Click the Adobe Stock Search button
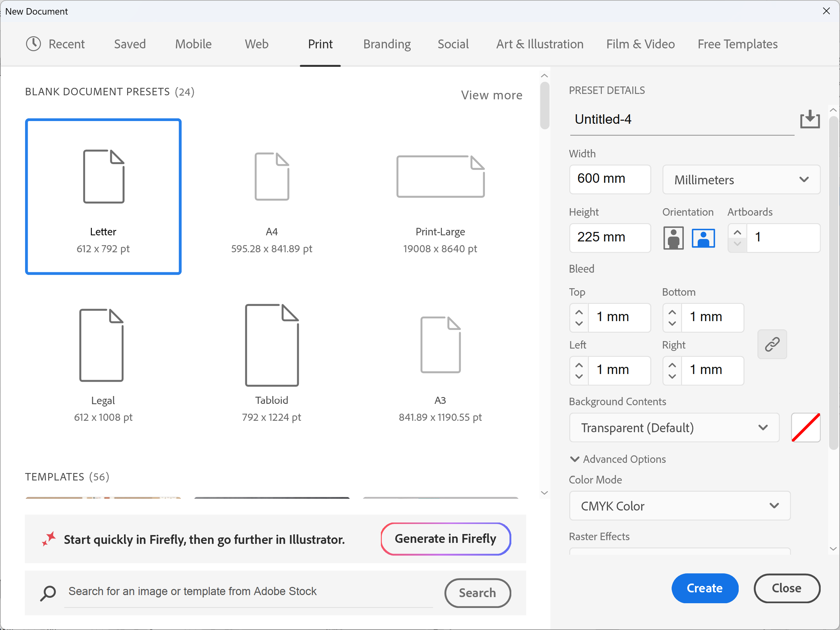 point(477,593)
